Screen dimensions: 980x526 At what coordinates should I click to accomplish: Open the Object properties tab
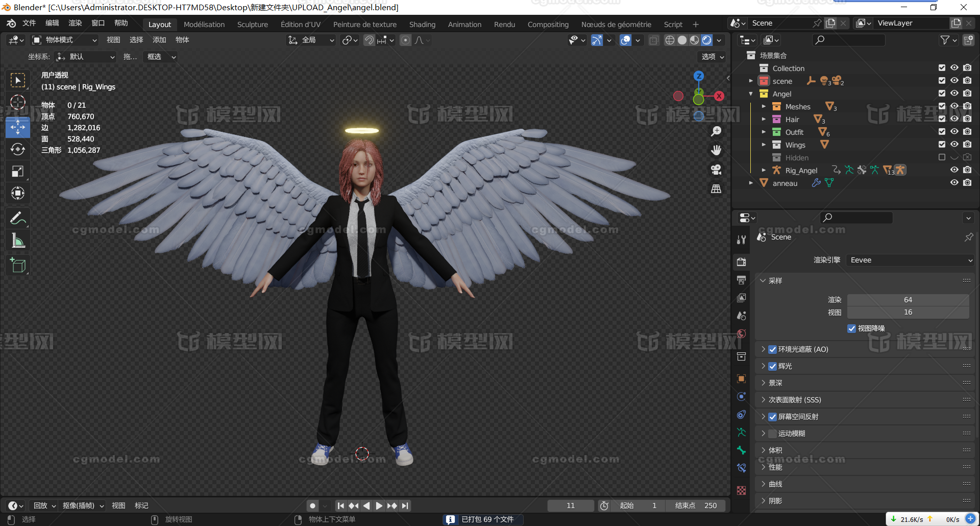(742, 378)
